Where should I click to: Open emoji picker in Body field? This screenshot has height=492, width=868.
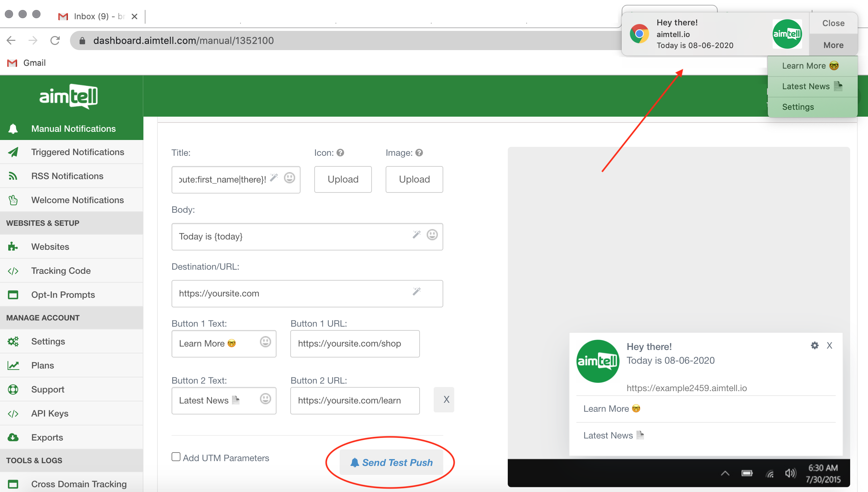pos(432,235)
